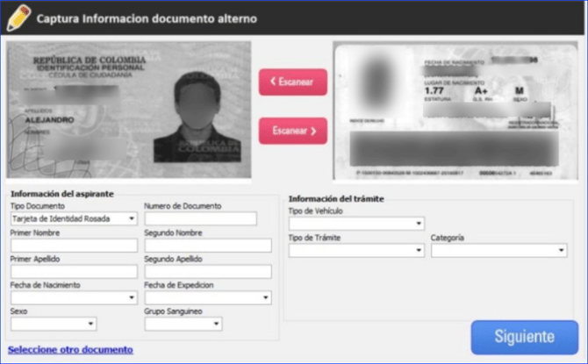Click the right-arrow Escanear button

pyautogui.click(x=292, y=131)
